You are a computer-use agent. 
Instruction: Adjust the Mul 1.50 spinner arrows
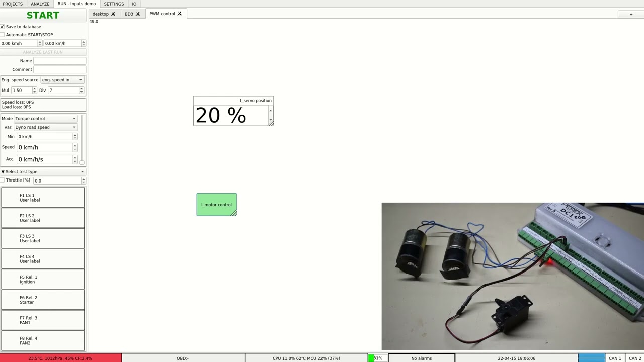coord(34,90)
